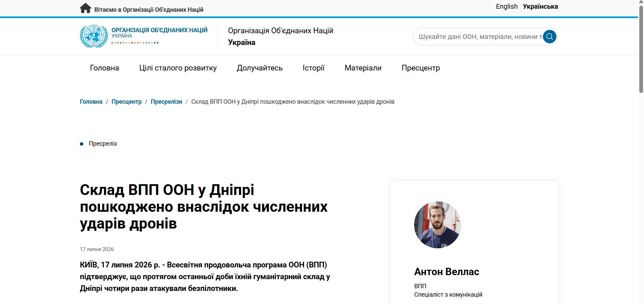Click the blue search magnifier button
This screenshot has width=644, height=304.
click(550, 37)
